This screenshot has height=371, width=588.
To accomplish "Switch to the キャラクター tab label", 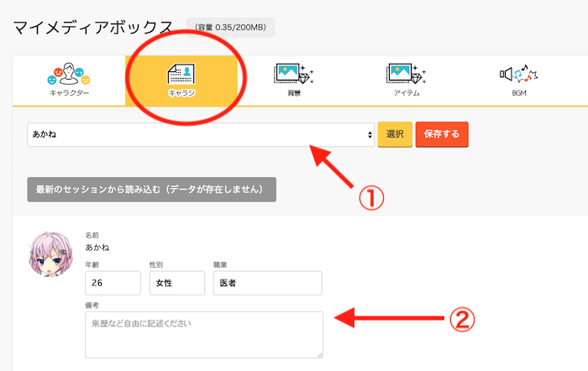I will 69,93.
